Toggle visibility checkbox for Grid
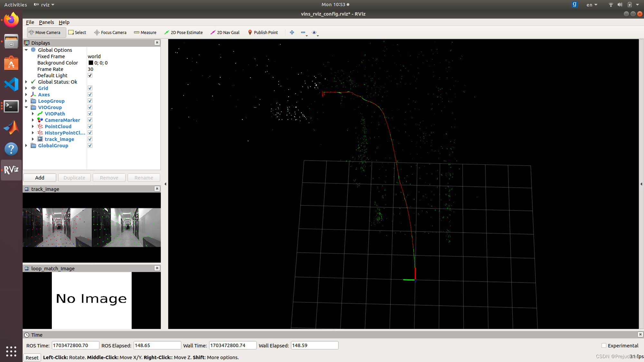The width and height of the screenshot is (644, 362). pyautogui.click(x=90, y=88)
